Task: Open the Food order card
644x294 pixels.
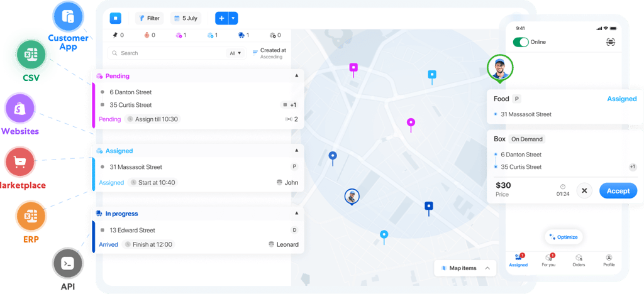Action: point(565,107)
